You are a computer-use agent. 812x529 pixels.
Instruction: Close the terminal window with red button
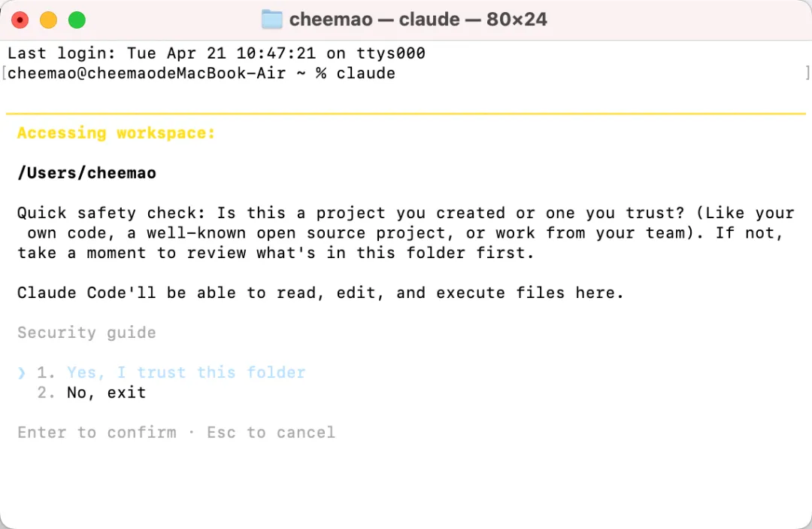(20, 20)
